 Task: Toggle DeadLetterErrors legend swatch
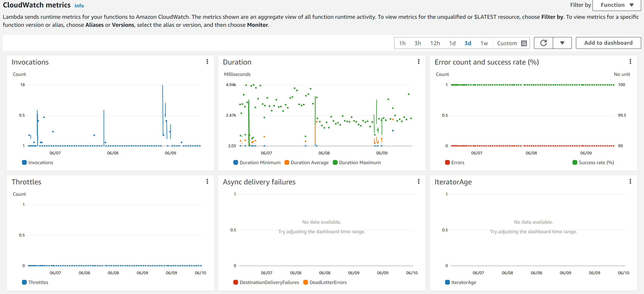305,282
